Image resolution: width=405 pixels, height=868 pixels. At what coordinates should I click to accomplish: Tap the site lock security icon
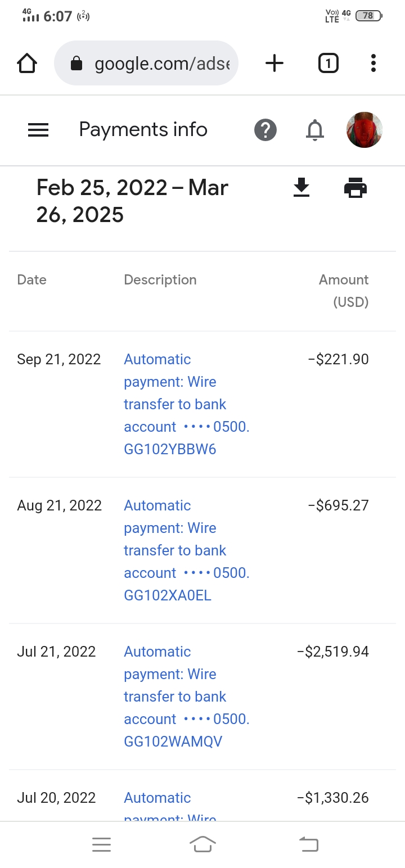(x=76, y=64)
